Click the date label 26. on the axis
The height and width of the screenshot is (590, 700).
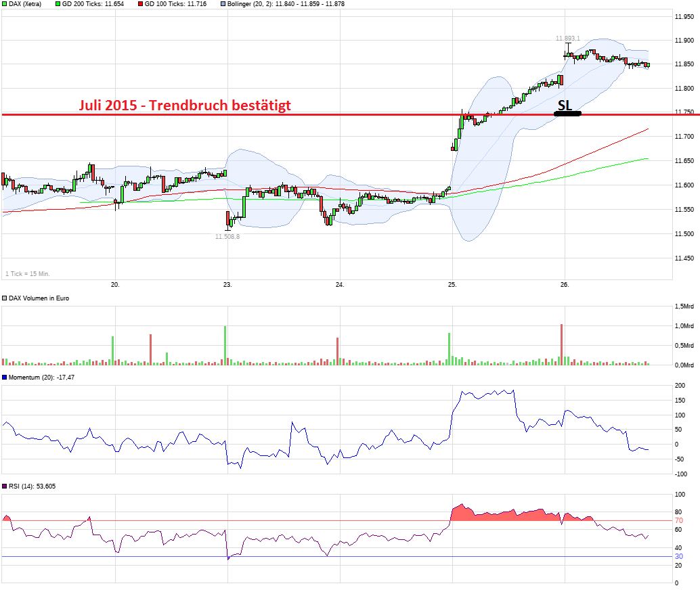pos(565,285)
